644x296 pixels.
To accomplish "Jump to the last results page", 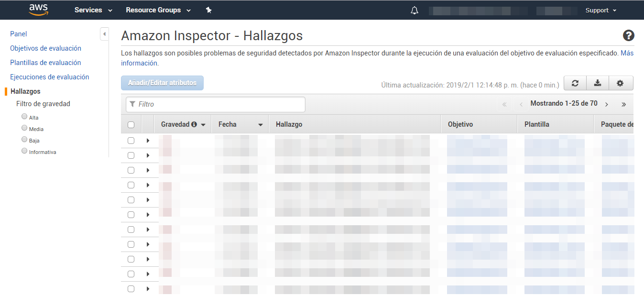I will point(623,104).
